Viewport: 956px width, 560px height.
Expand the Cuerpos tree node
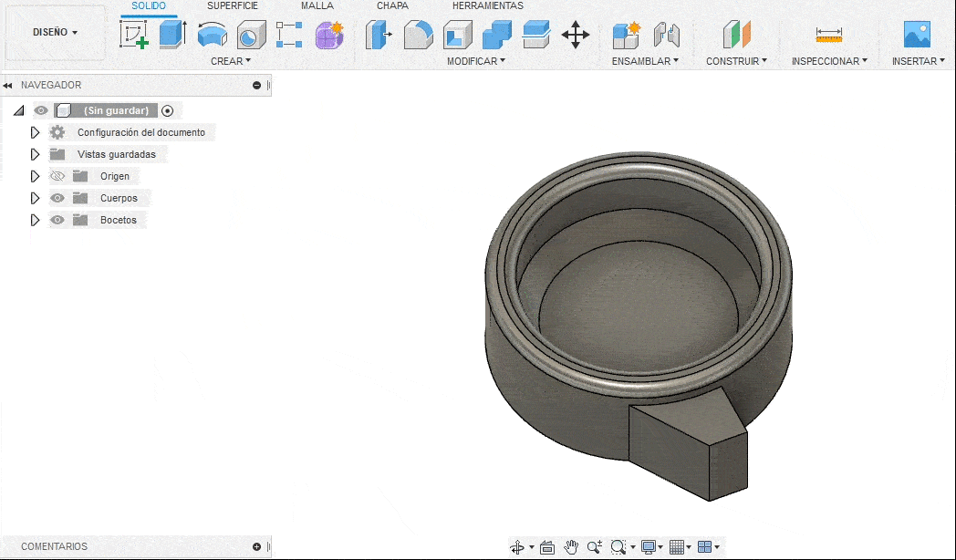(36, 198)
